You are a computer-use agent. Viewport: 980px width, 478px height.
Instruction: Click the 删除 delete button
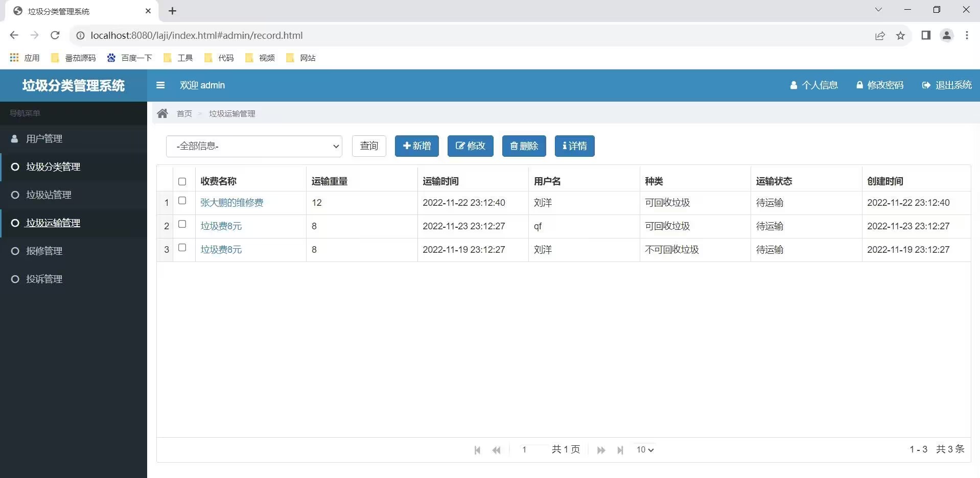point(524,146)
